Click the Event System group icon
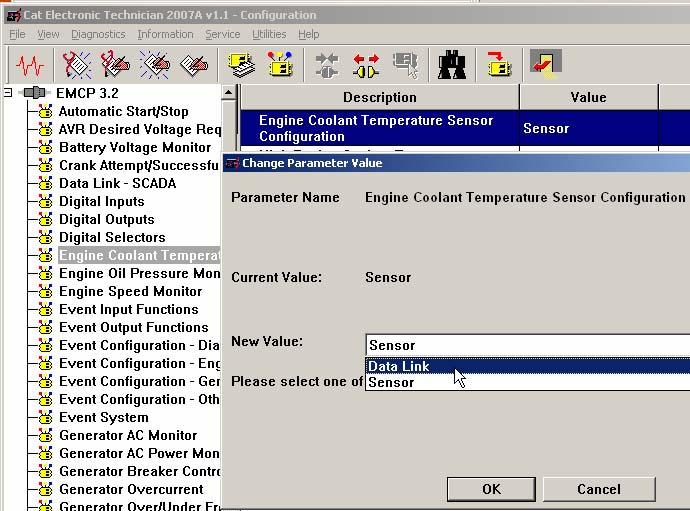The image size is (690, 511). (x=45, y=417)
